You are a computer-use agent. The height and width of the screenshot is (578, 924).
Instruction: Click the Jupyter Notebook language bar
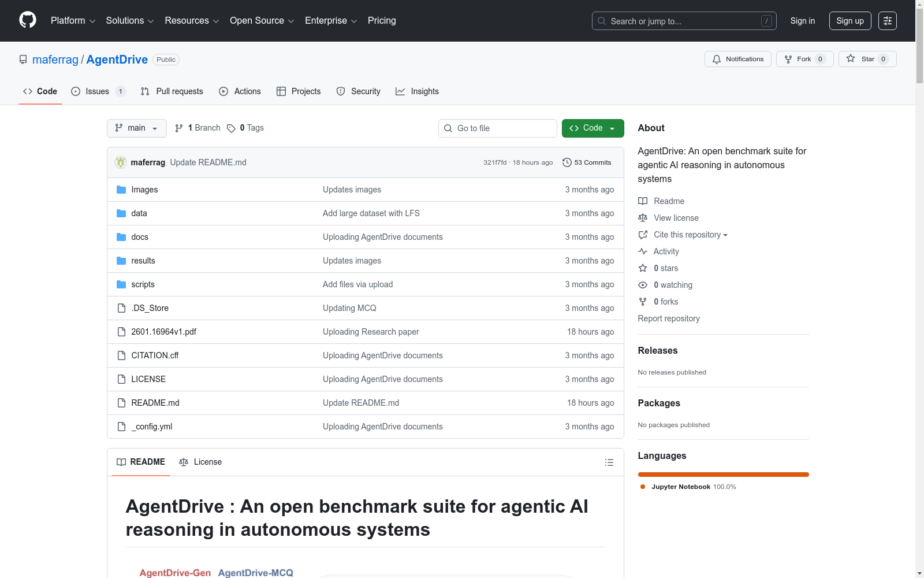pos(724,475)
